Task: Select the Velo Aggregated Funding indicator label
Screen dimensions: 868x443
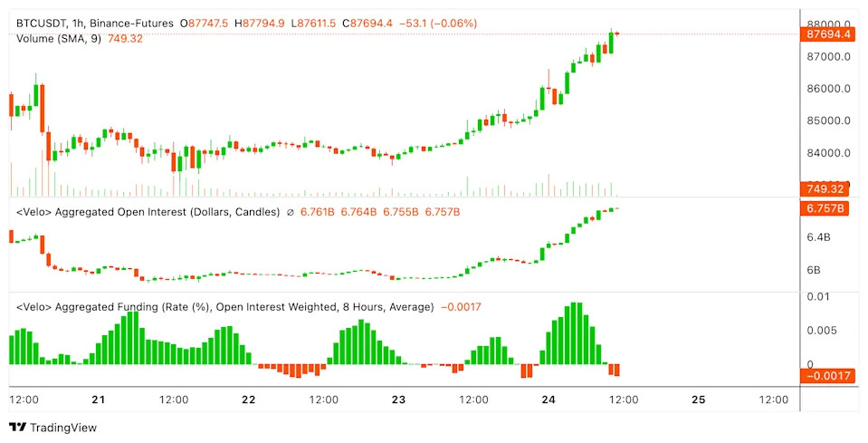Action: [x=225, y=307]
